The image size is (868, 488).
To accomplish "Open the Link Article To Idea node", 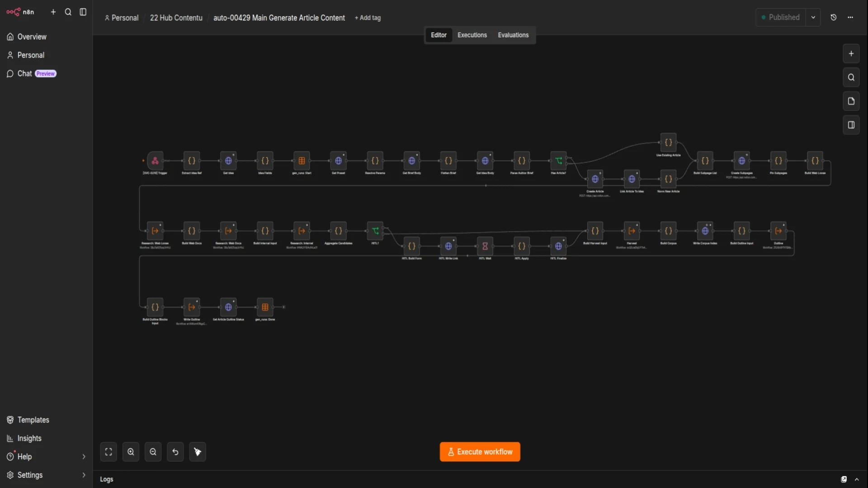I will tap(632, 179).
